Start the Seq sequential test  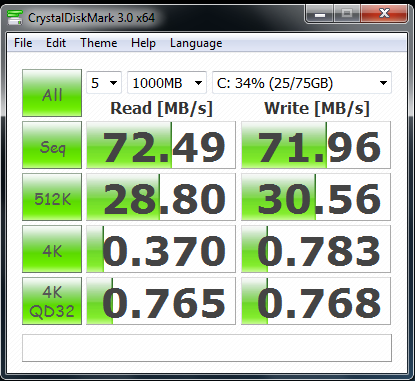52,145
